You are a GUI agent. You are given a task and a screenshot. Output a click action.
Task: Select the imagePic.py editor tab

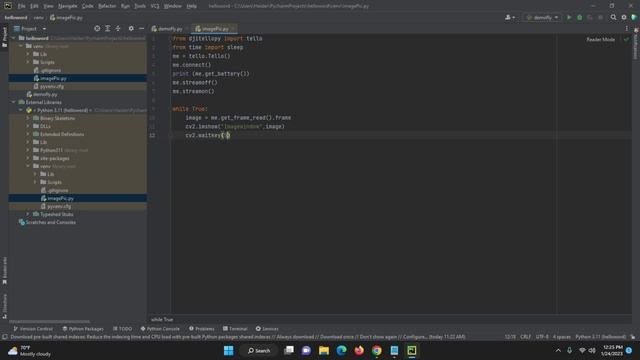[213, 29]
